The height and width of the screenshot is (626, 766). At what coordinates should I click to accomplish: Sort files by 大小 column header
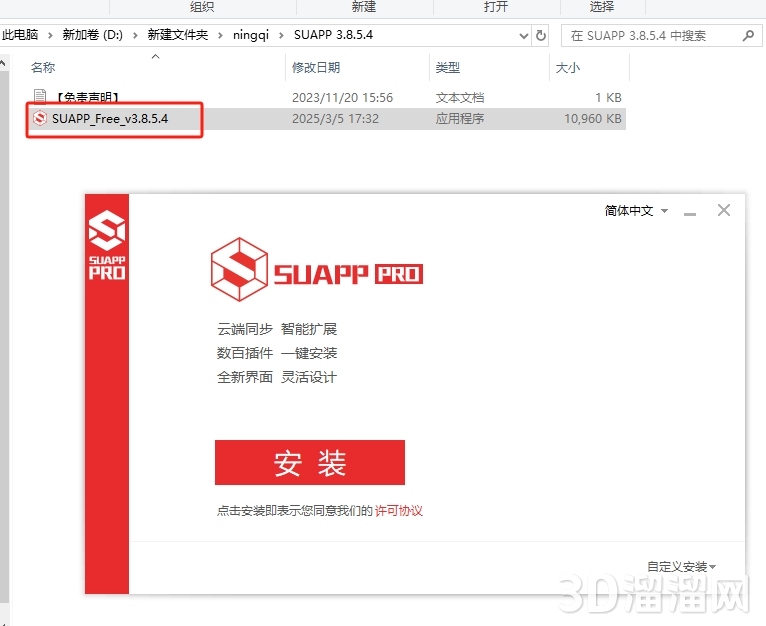[568, 67]
